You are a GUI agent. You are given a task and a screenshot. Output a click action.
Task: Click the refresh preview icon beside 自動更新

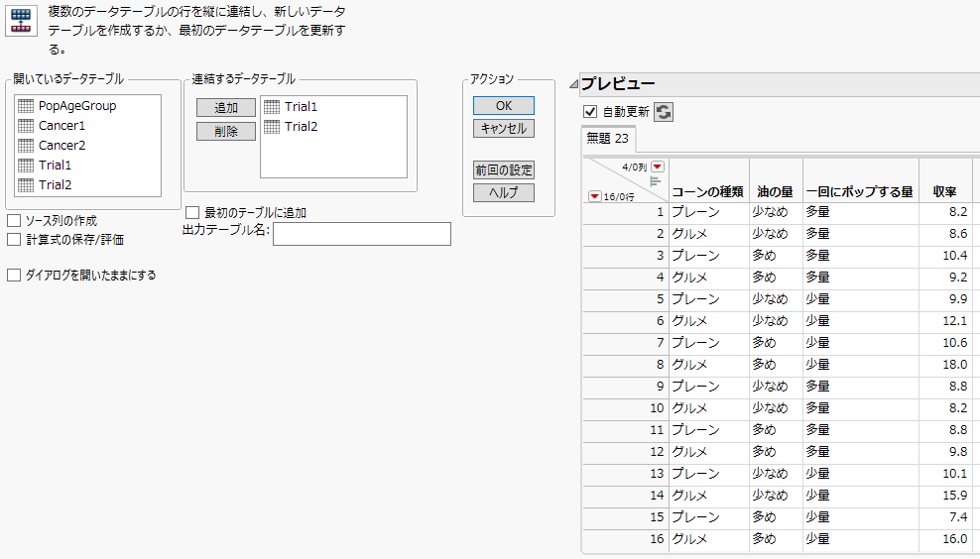(x=664, y=112)
